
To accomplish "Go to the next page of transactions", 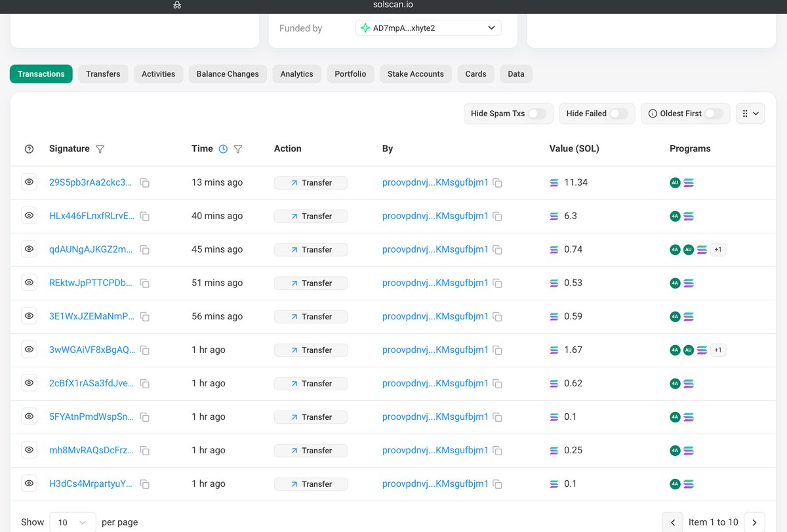I will tap(754, 522).
